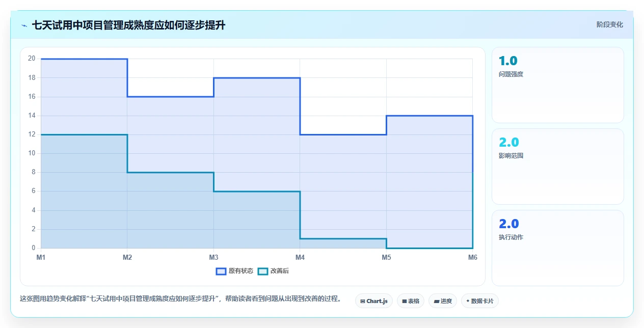Click the y-axis value 20
The height and width of the screenshot is (328, 644).
coord(32,59)
